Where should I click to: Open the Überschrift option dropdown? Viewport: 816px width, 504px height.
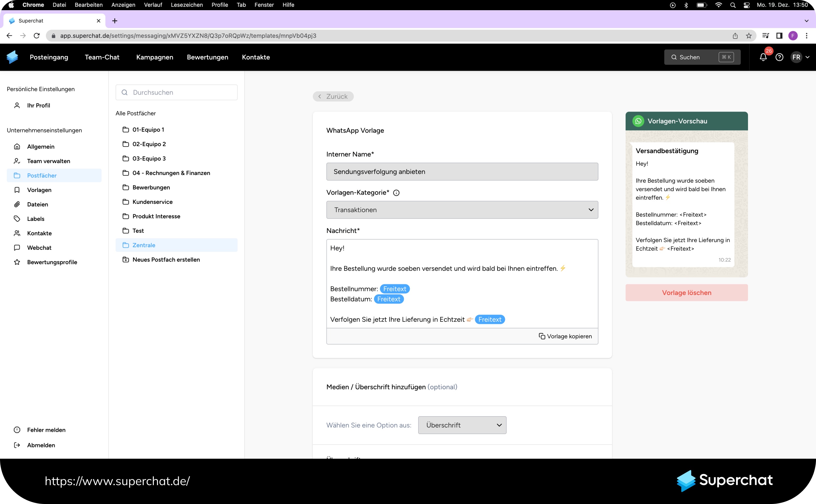coord(462,425)
